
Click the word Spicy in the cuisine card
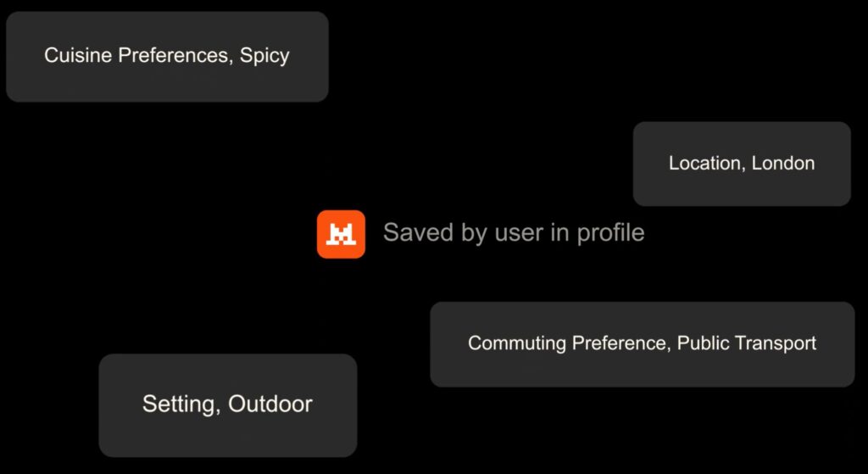click(x=264, y=57)
